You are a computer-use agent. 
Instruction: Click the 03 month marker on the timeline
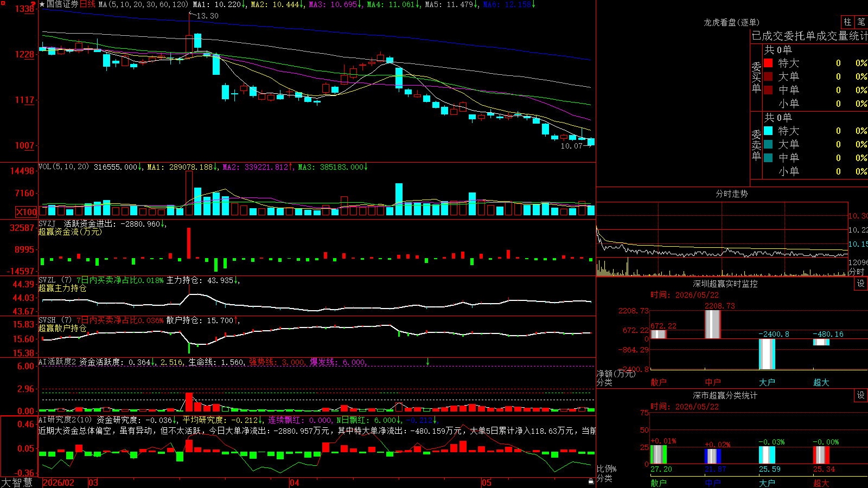[x=93, y=483]
